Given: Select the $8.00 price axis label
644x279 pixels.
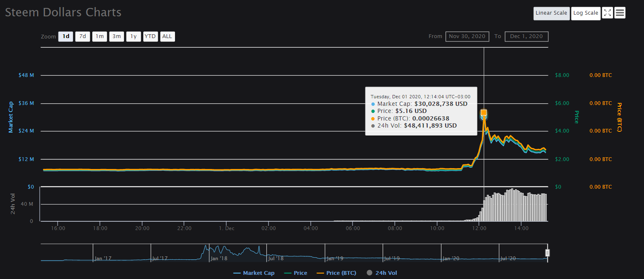Looking at the screenshot, I should pos(562,75).
